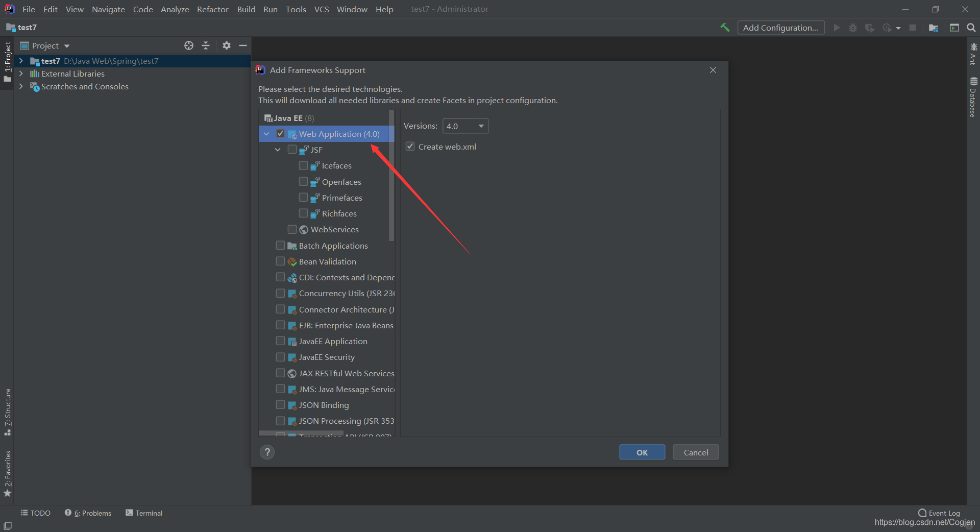
Task: Click Add Configuration button
Action: click(781, 28)
